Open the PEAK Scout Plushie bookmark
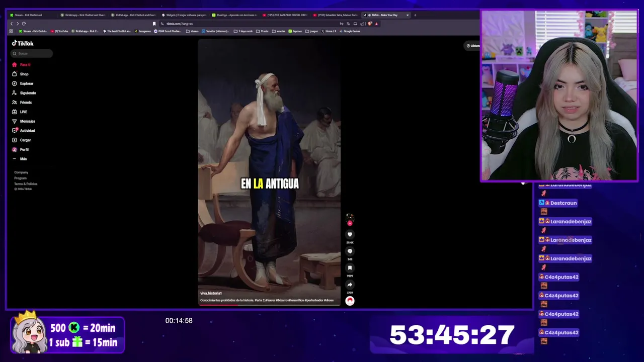This screenshot has width=644, height=362. point(168,31)
